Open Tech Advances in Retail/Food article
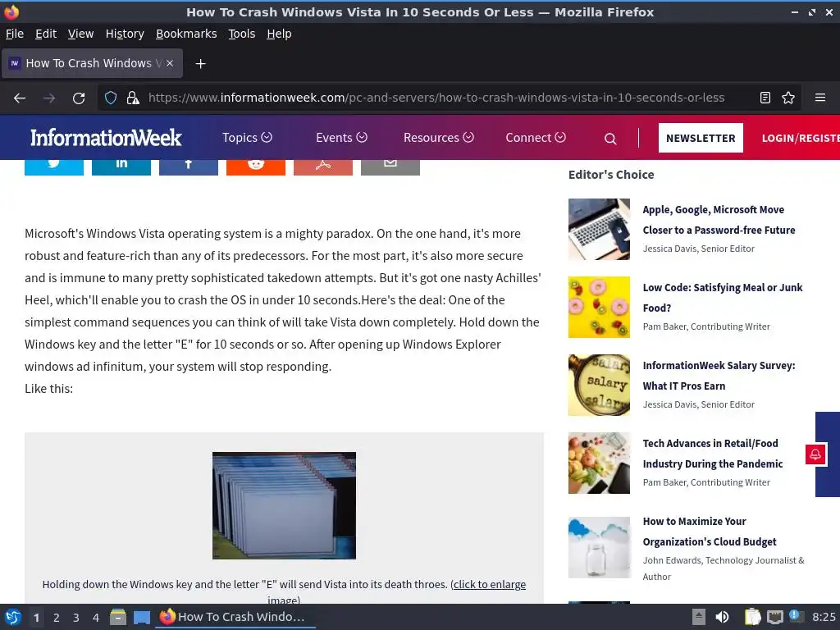840x630 pixels. [x=713, y=453]
